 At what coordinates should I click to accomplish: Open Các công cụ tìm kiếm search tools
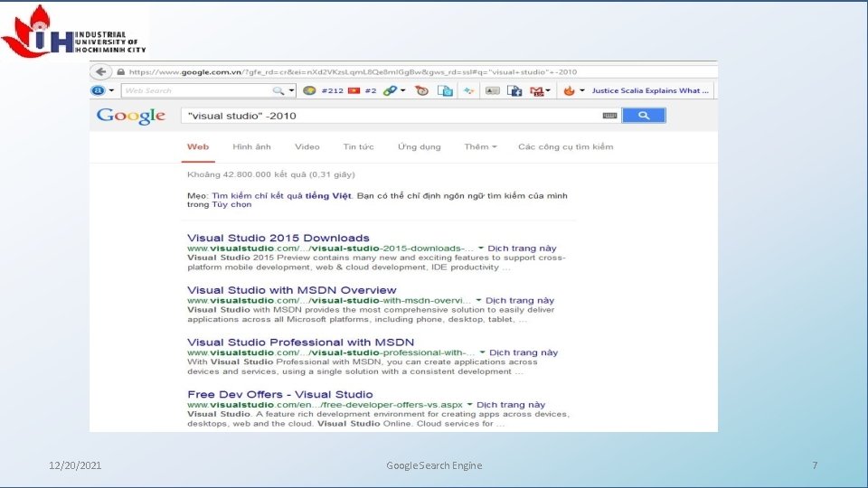coord(565,147)
